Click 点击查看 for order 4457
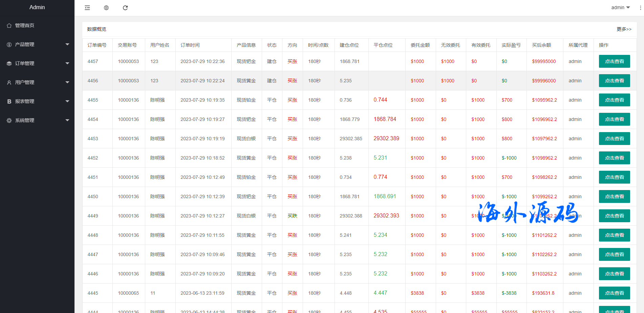The height and width of the screenshot is (313, 644). 614,61
